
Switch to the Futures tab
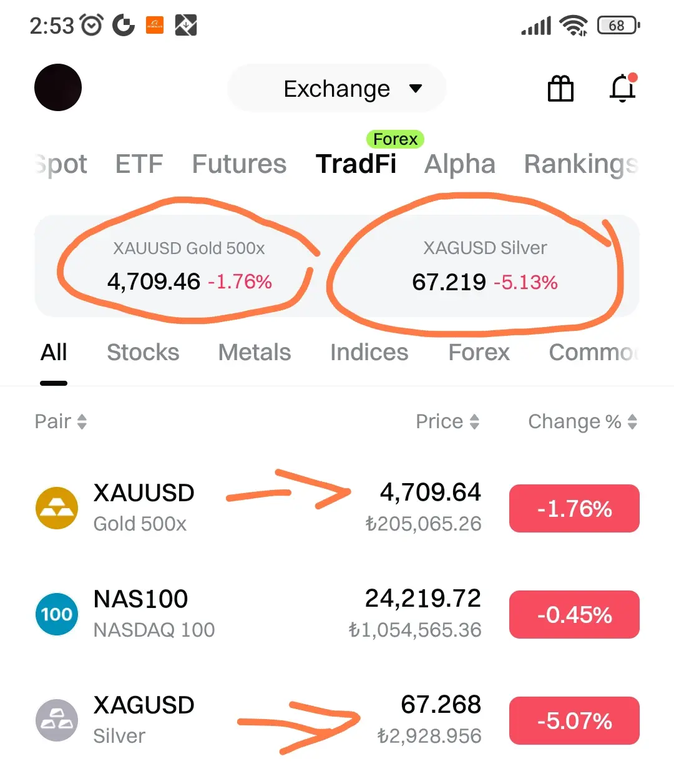(239, 164)
